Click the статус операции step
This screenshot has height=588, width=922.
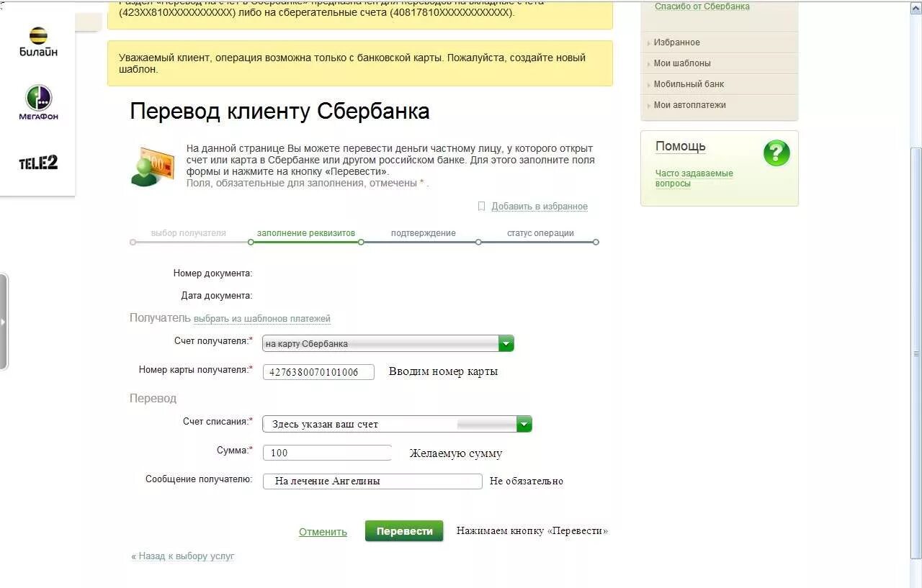tap(540, 233)
